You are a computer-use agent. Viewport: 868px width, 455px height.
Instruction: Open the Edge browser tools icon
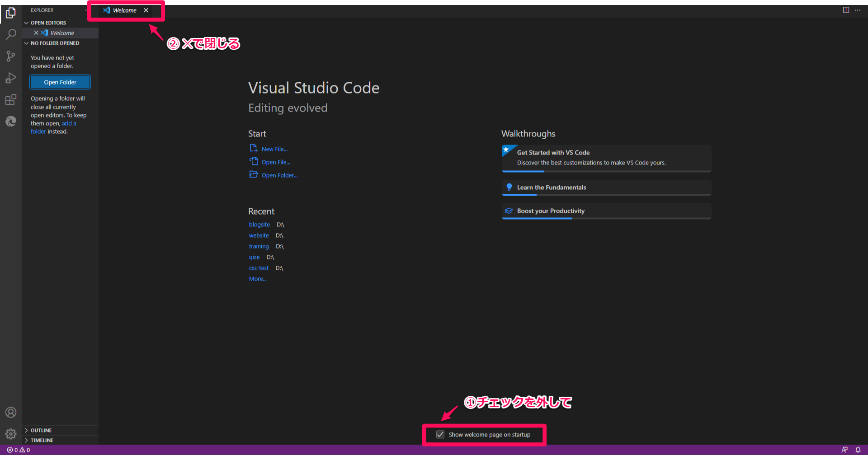tap(11, 121)
